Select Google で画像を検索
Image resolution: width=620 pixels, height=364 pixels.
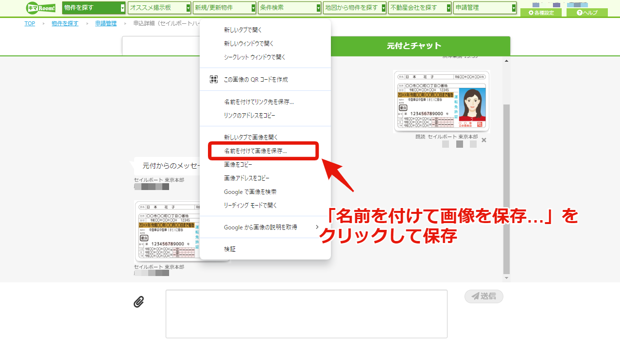265,192
